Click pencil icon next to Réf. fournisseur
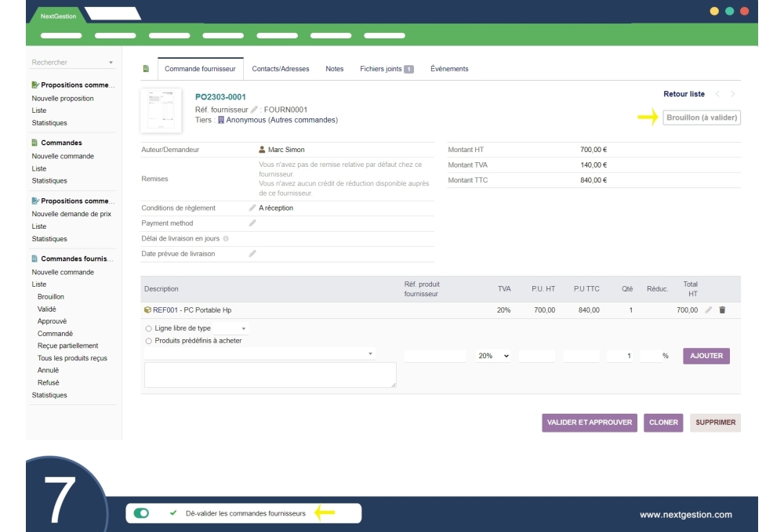Viewport: 784px width, 532px height. 254,110
